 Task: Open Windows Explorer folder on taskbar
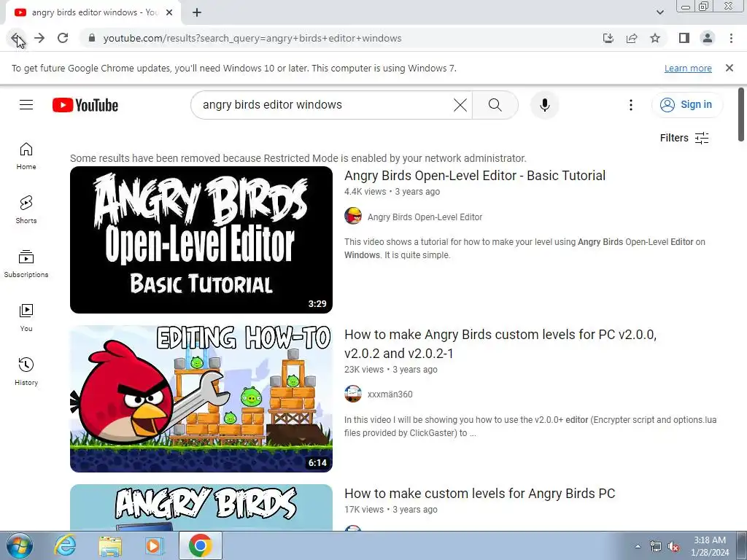pyautogui.click(x=110, y=545)
